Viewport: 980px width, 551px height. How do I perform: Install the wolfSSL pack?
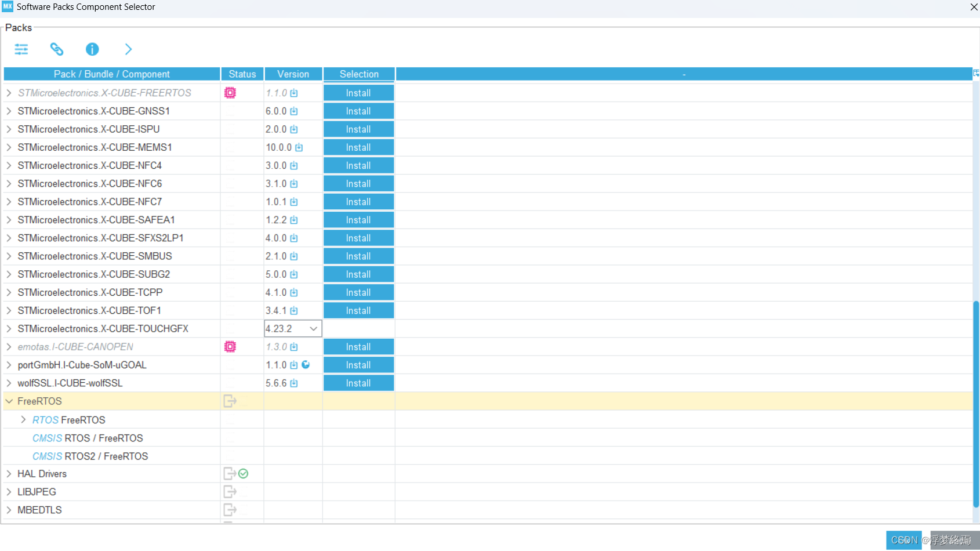[358, 383]
